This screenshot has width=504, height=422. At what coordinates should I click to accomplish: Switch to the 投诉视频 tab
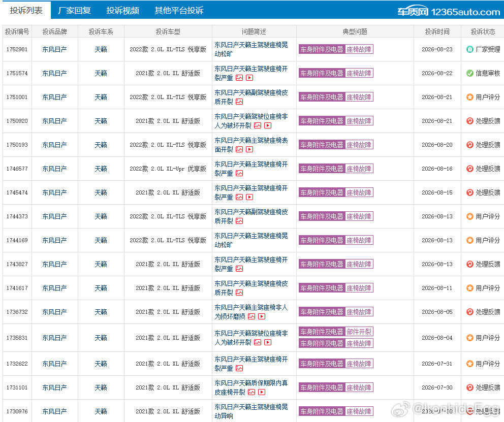point(123,10)
